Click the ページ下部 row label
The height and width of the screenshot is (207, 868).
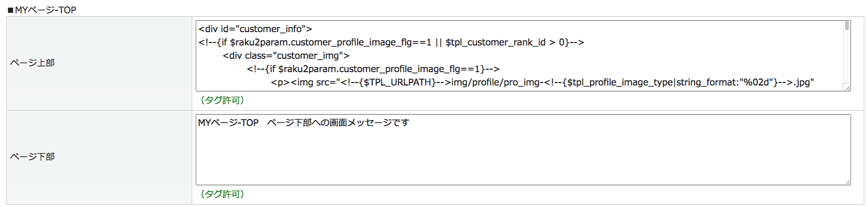coord(33,157)
